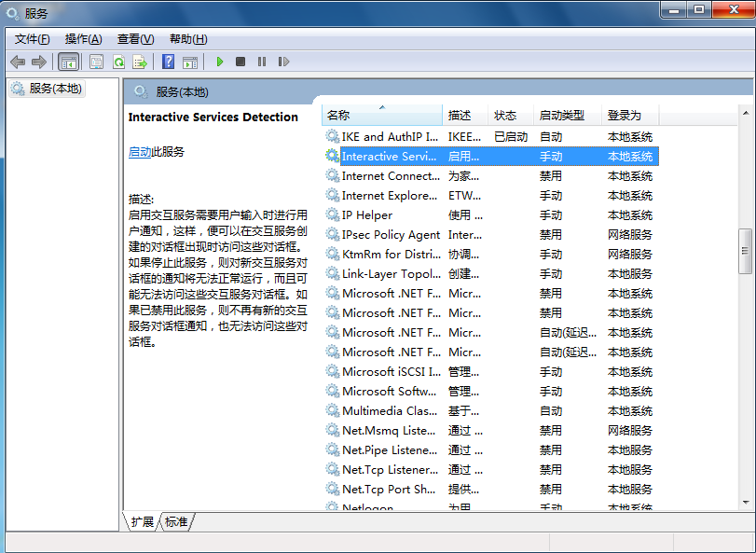Toggle the action pane visibility
This screenshot has width=756, height=553.
(x=188, y=61)
